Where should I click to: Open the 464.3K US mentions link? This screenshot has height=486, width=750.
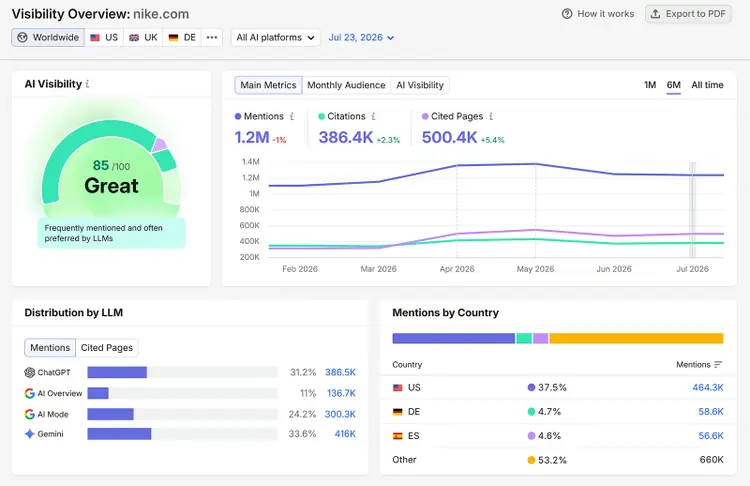[x=708, y=387]
